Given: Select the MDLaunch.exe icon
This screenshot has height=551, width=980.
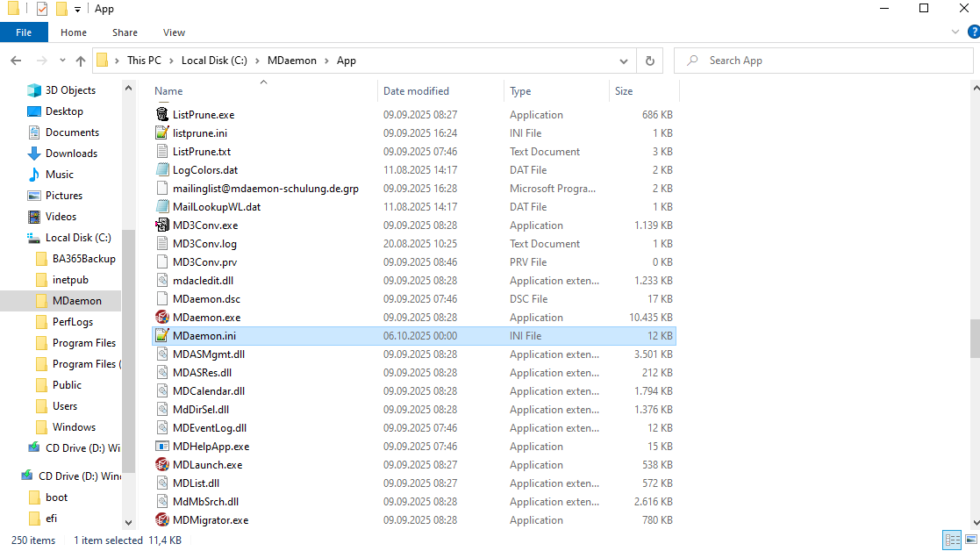Looking at the screenshot, I should pyautogui.click(x=161, y=465).
